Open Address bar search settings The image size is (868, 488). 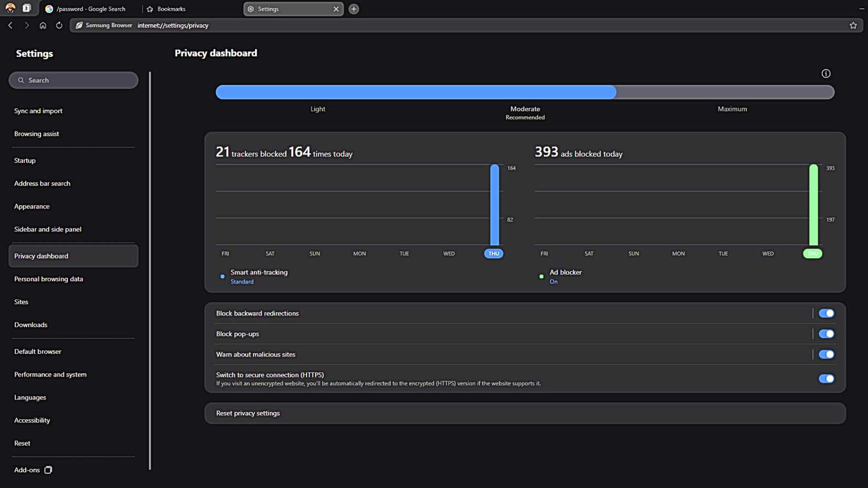pyautogui.click(x=74, y=184)
